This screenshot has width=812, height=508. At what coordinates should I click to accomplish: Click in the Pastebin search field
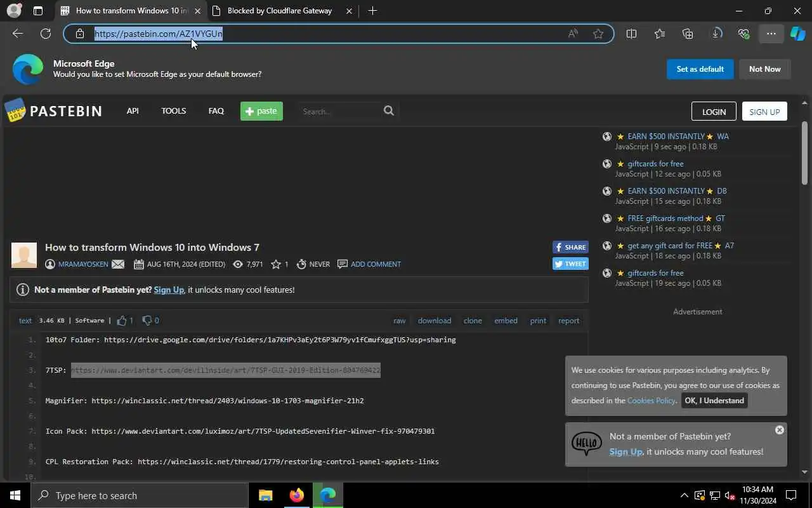tap(341, 111)
